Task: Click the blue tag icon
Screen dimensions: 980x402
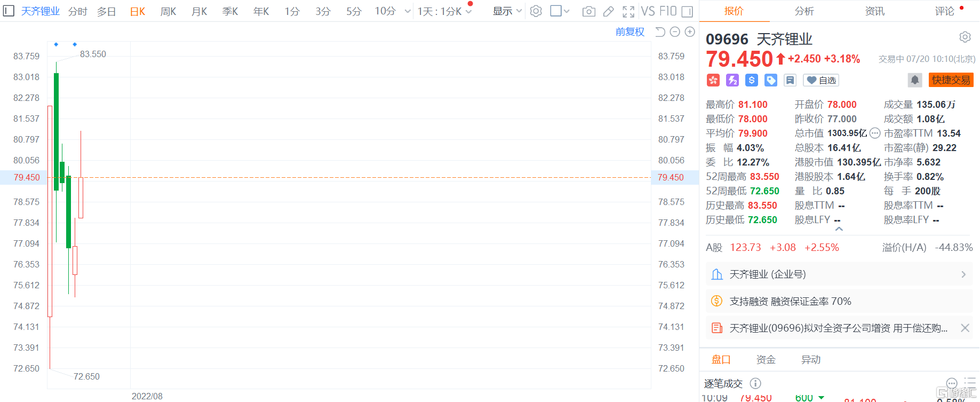Action: click(771, 80)
